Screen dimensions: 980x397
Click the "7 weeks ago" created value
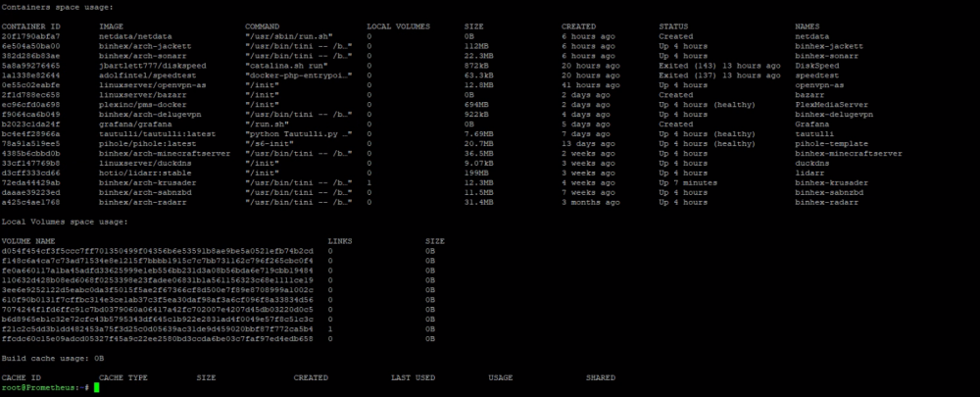[x=588, y=192]
